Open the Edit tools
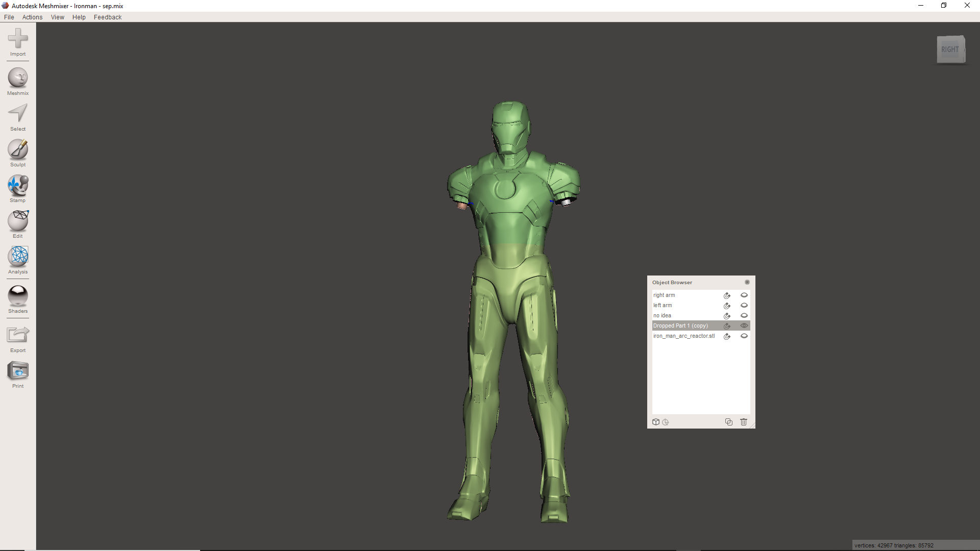Screen dimensions: 980x551 [x=18, y=221]
